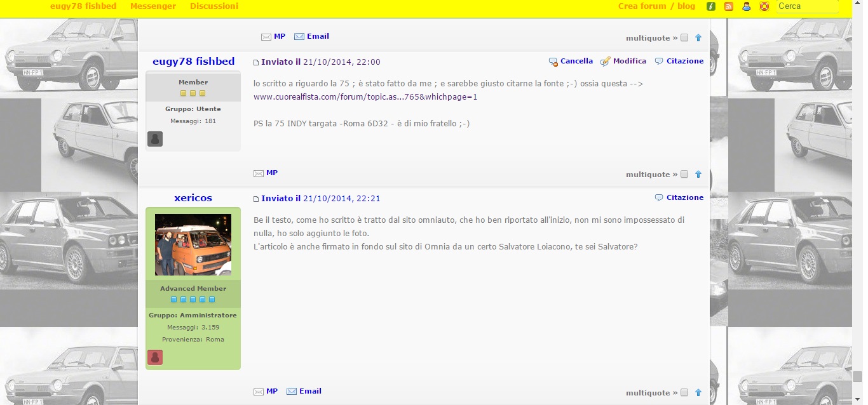This screenshot has height=405, width=868.
Task: Click the 'Messaggi: 3.159' text
Action: 193,328
